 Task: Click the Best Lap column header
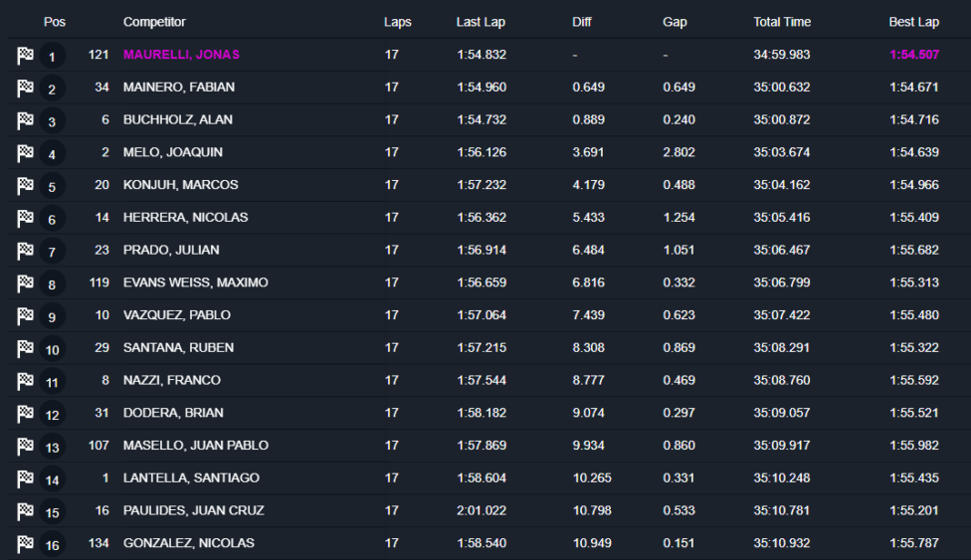click(x=913, y=22)
